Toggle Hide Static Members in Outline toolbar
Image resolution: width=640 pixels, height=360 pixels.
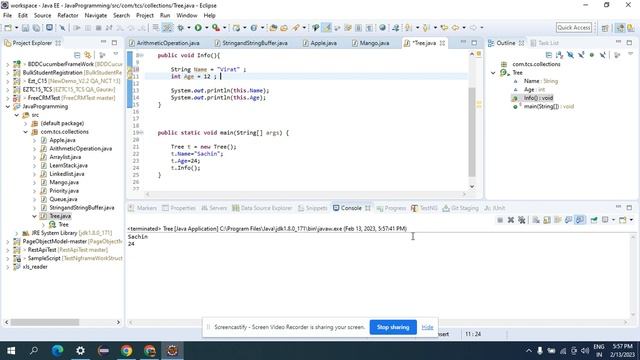click(x=581, y=55)
